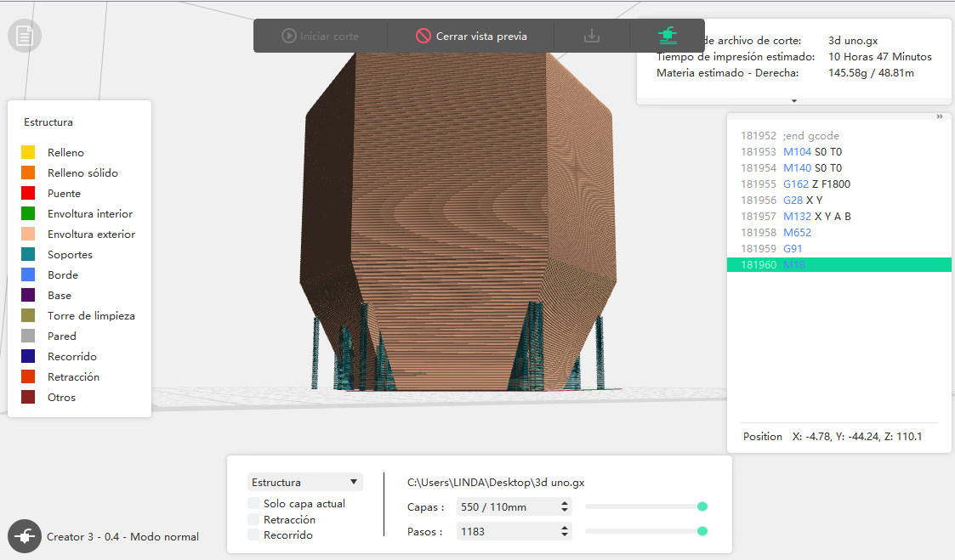
Task: Increase Capas with the up stepper arrow
Action: tap(565, 503)
